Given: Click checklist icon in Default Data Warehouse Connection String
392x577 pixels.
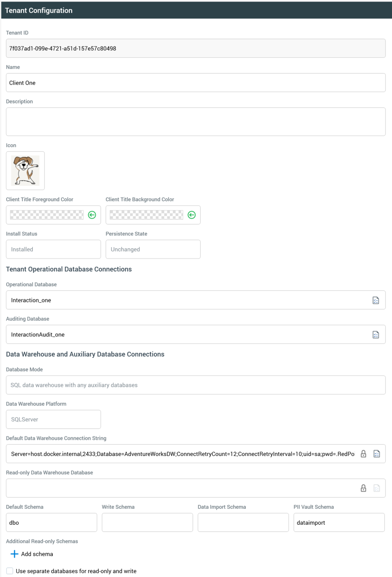Looking at the screenshot, I should [376, 454].
